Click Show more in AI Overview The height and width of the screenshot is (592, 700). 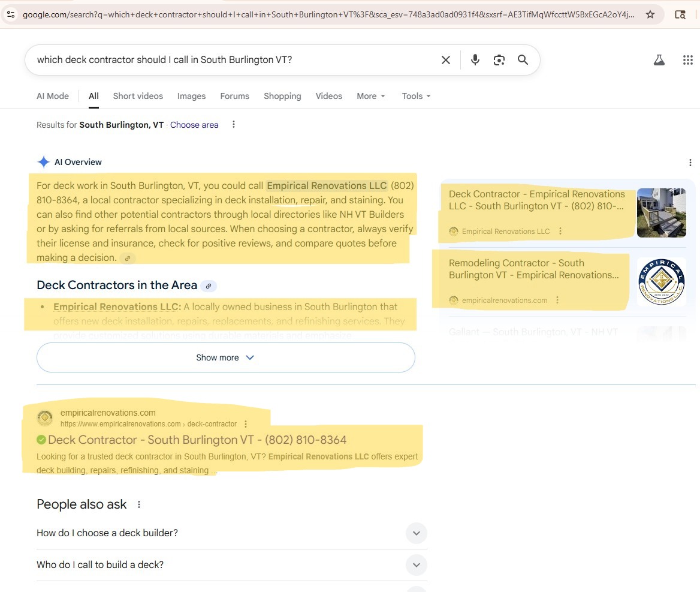(x=225, y=357)
